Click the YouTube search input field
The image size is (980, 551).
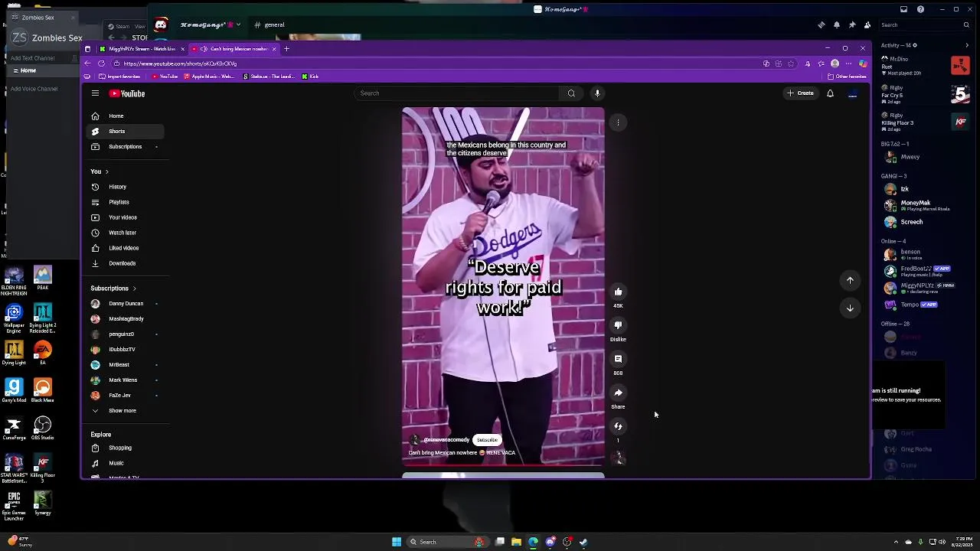click(x=458, y=93)
